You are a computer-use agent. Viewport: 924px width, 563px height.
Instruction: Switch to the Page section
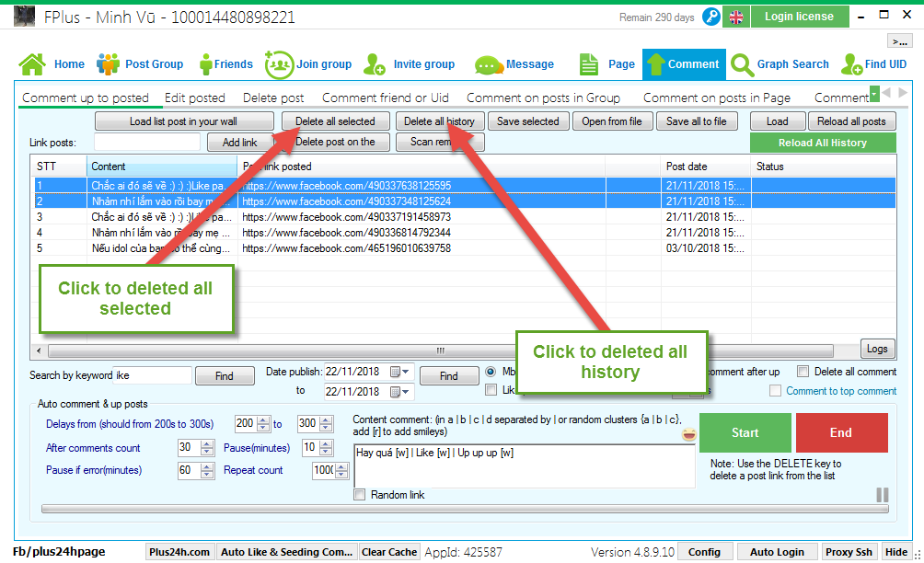click(x=607, y=64)
